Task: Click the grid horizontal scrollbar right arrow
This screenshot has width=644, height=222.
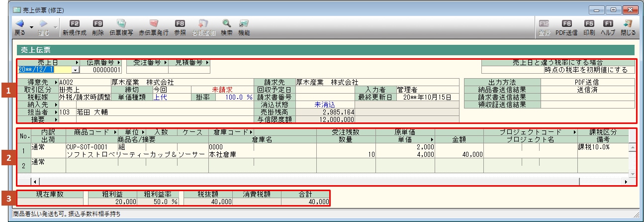Action: [x=626, y=182]
